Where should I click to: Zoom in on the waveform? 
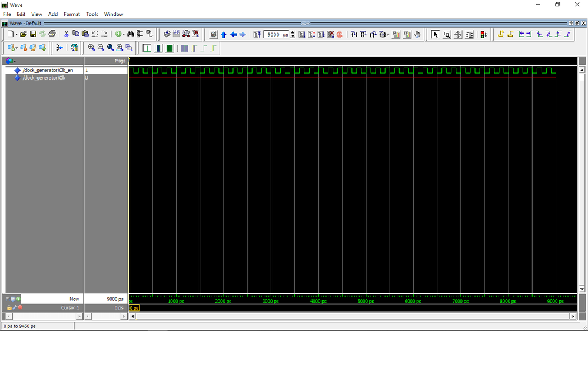pos(91,48)
